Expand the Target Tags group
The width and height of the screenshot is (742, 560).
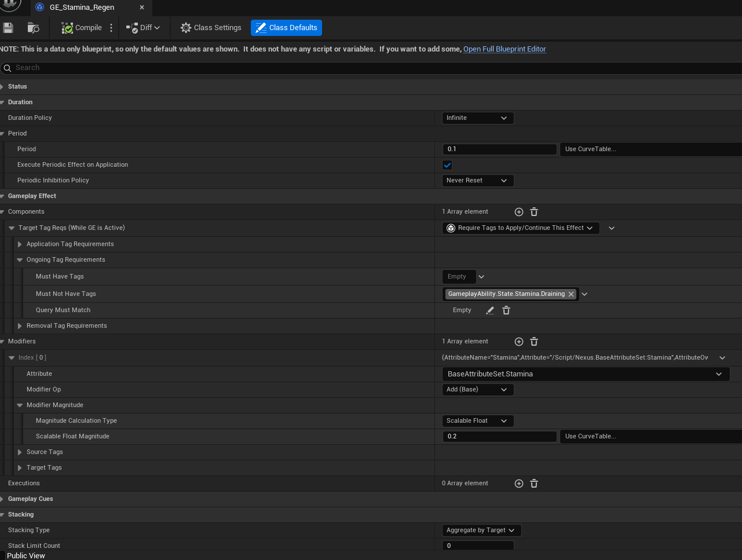coord(20,467)
